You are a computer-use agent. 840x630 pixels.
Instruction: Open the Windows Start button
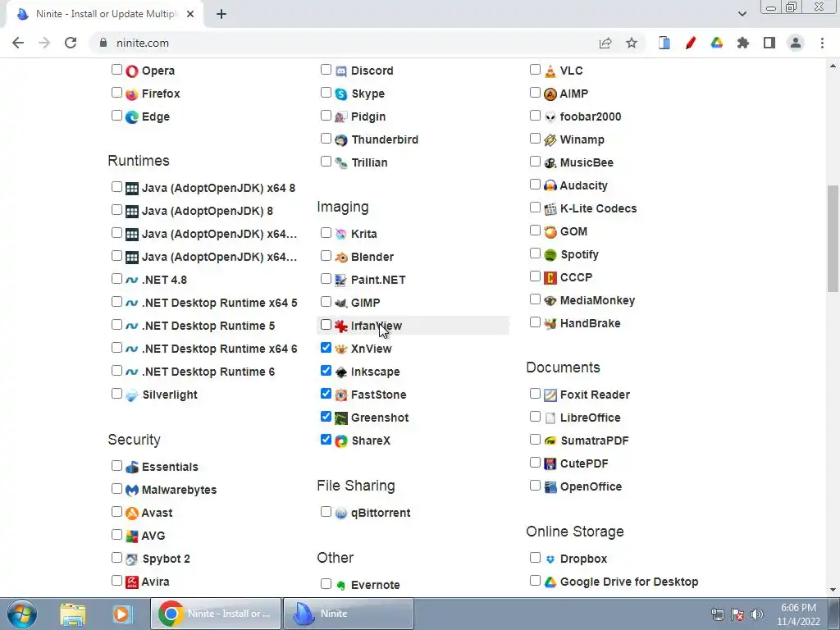tap(22, 614)
